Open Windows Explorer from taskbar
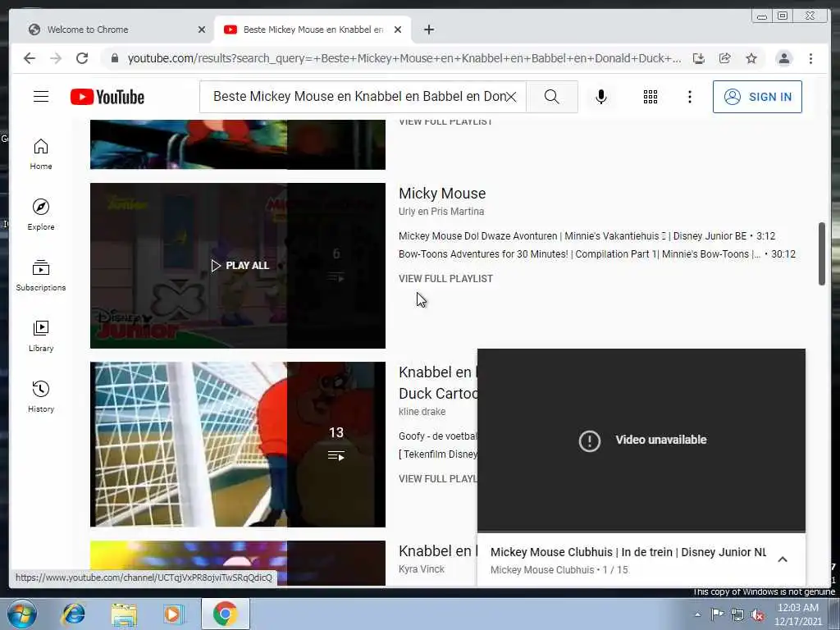Viewport: 840px width, 630px height. pyautogui.click(x=124, y=614)
